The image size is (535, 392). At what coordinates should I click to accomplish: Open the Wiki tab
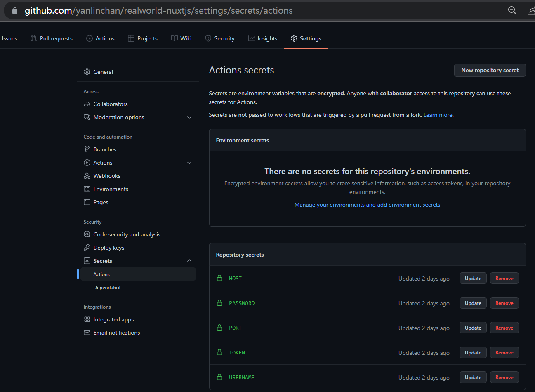[x=181, y=38]
